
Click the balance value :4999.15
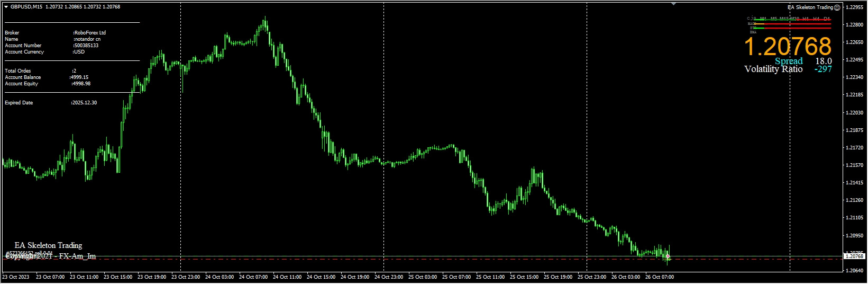pos(79,77)
